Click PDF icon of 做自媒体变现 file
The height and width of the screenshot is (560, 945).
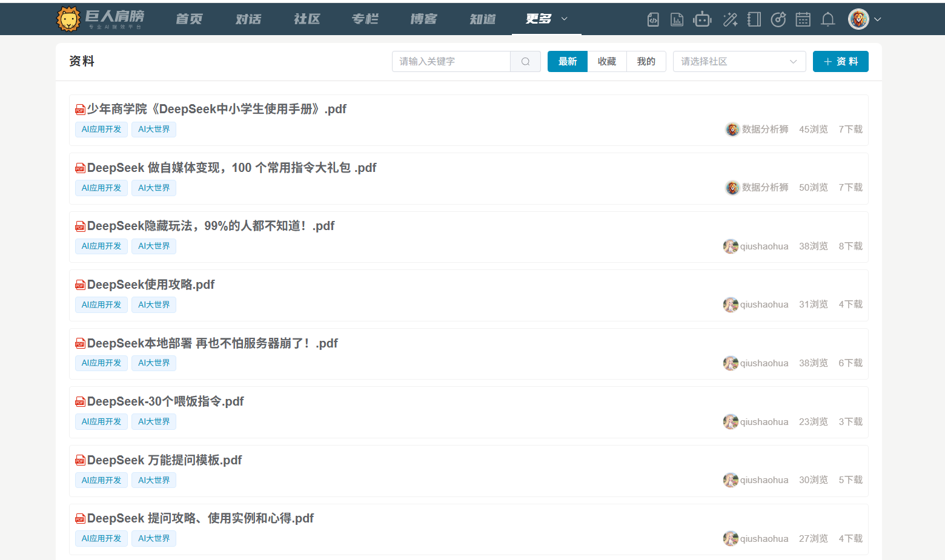pos(80,168)
